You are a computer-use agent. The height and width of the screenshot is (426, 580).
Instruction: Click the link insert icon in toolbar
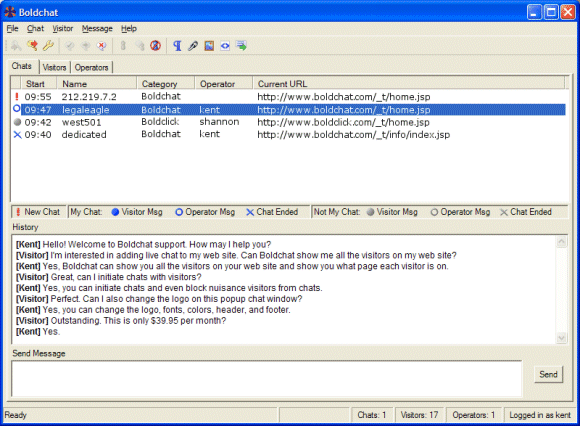(193, 46)
